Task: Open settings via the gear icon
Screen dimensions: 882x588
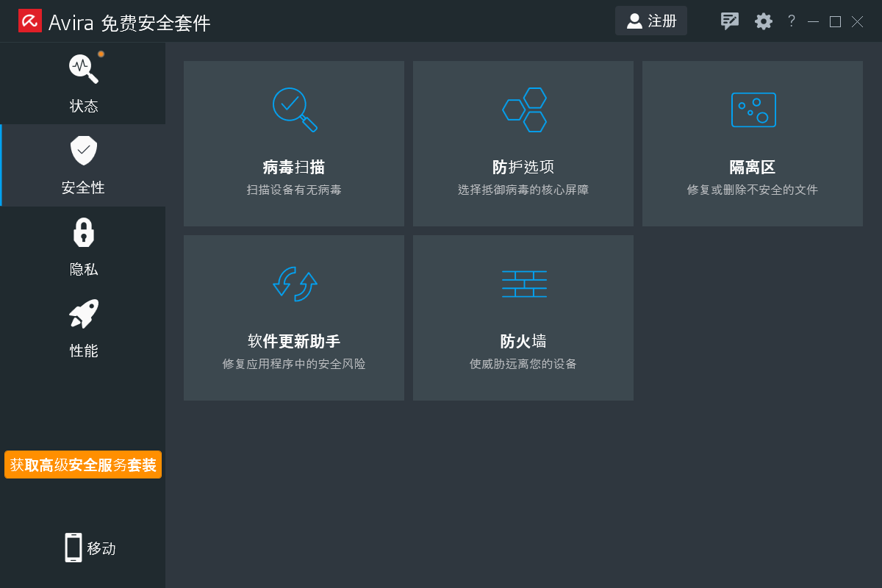Action: click(764, 21)
